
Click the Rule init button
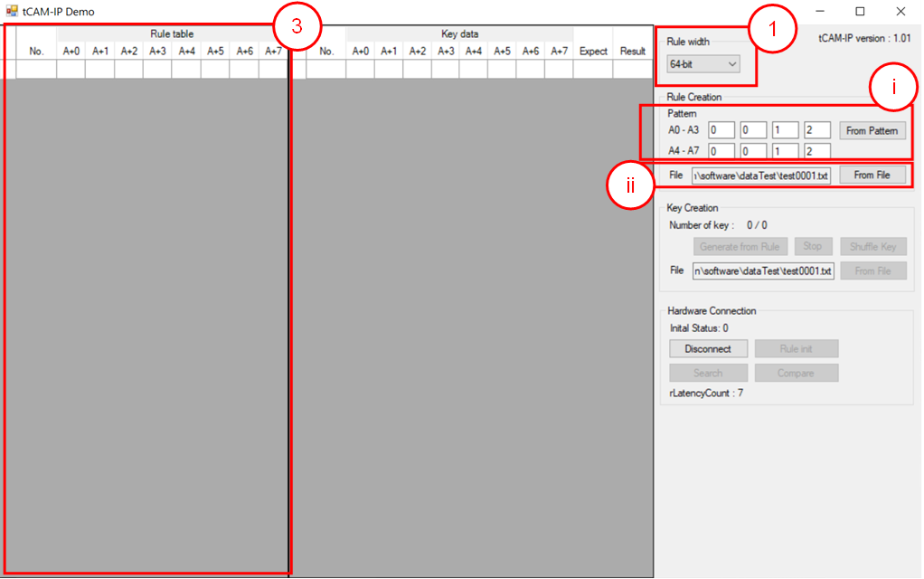point(797,348)
